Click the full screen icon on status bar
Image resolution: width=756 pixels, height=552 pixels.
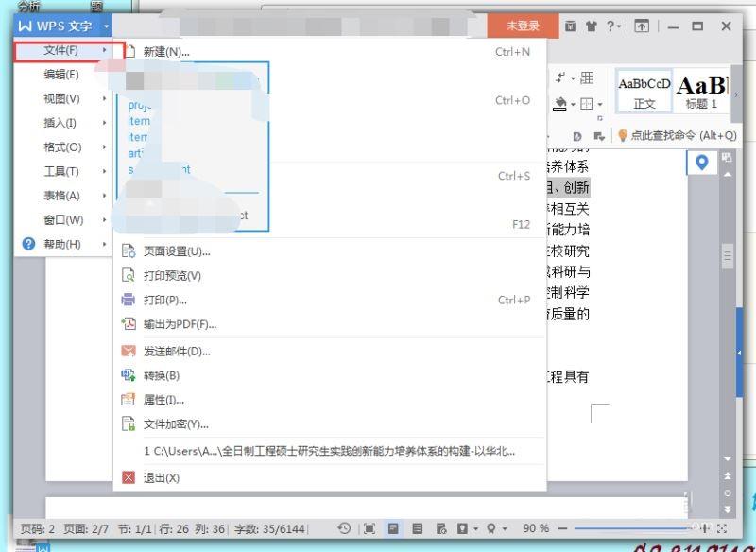[369, 526]
